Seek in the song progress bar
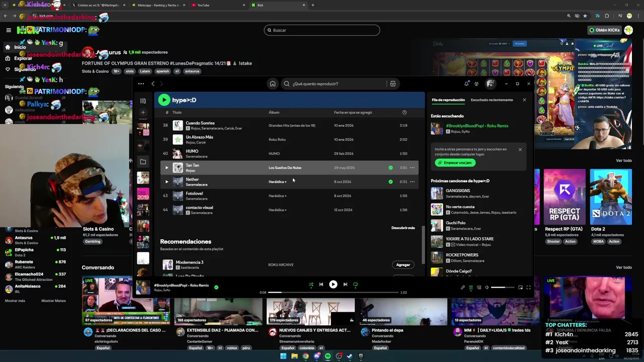 point(334,292)
